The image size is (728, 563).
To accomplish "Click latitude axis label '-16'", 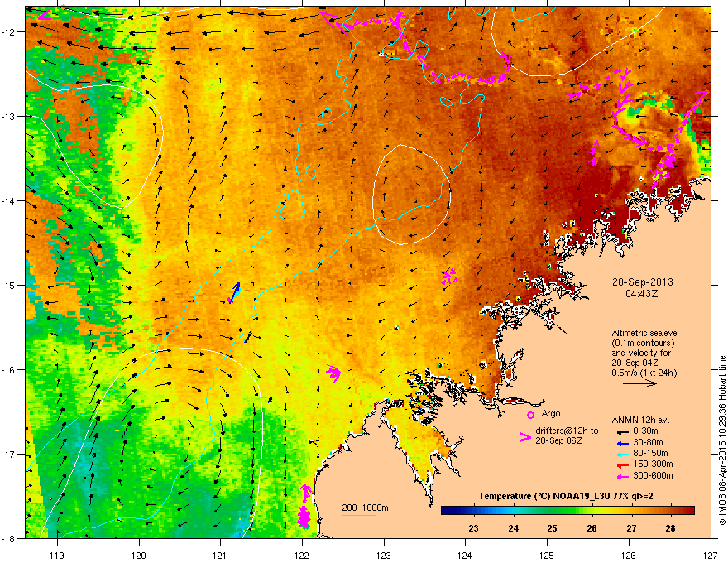I will click(x=9, y=370).
